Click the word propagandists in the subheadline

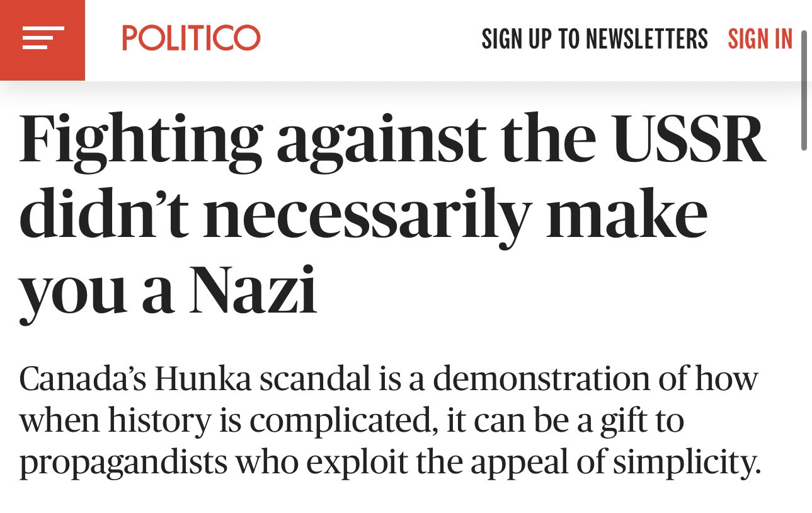[x=123, y=464]
